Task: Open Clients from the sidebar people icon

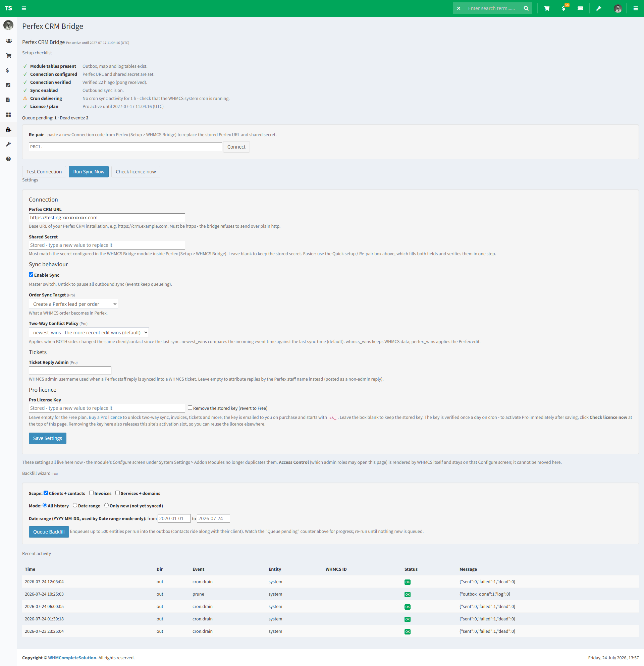Action: pos(8,41)
